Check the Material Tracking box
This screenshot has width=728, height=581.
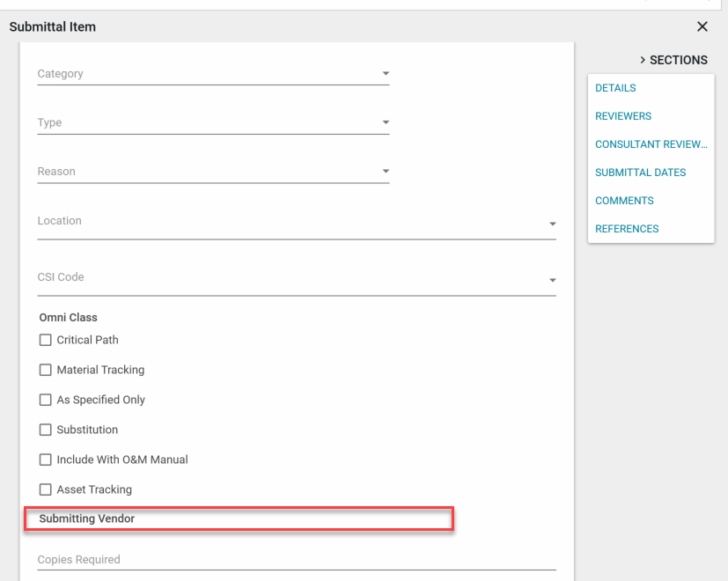pos(46,370)
